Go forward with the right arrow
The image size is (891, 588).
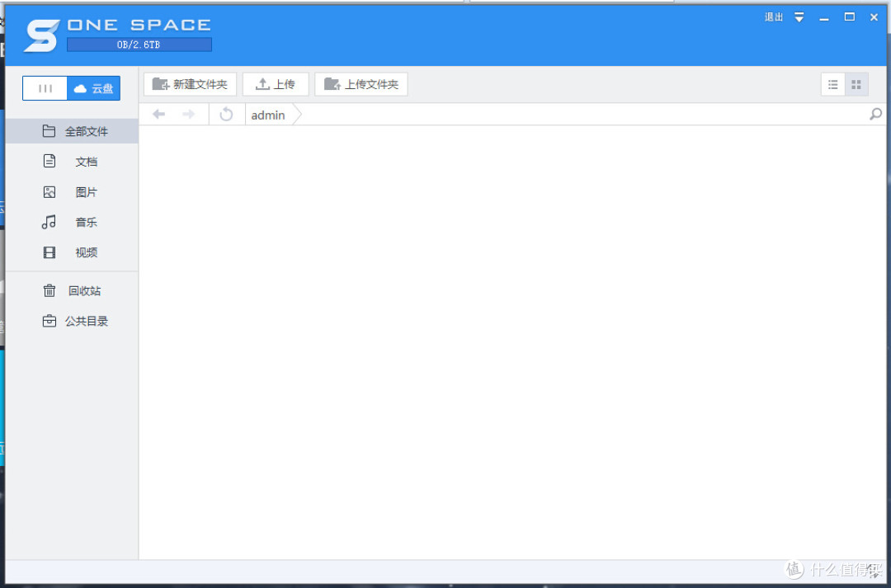(x=188, y=114)
